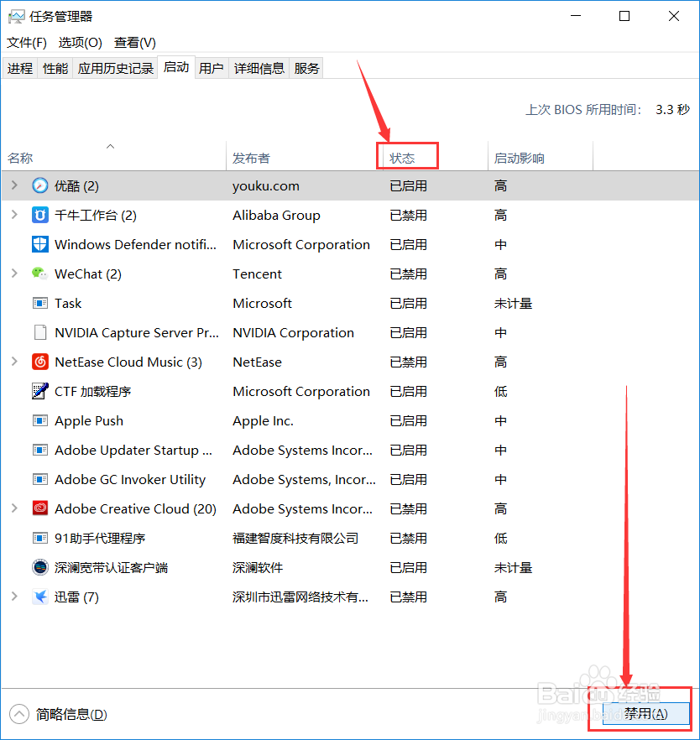Viewport: 700px width, 740px height.
Task: Collapse details using 简略信息(D)
Action: (67, 714)
